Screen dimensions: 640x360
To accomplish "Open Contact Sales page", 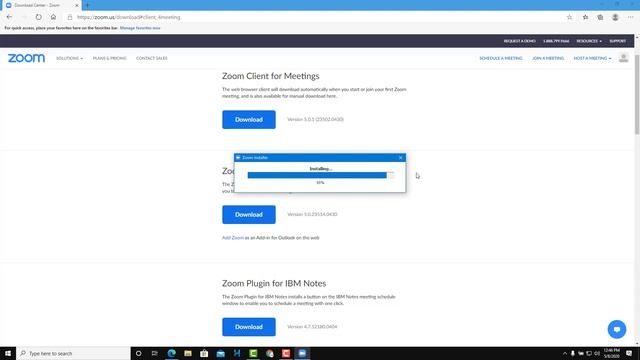I will (x=151, y=58).
